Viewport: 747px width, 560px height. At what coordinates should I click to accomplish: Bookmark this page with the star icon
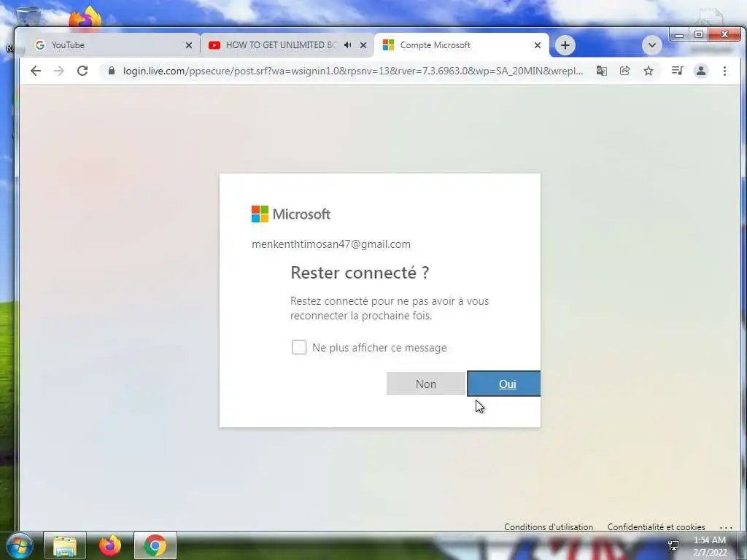pyautogui.click(x=649, y=71)
